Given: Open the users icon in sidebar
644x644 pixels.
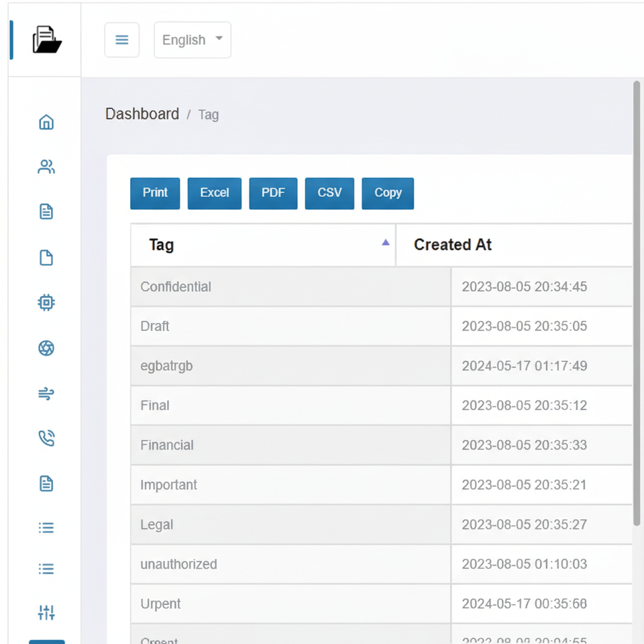Looking at the screenshot, I should click(46, 167).
